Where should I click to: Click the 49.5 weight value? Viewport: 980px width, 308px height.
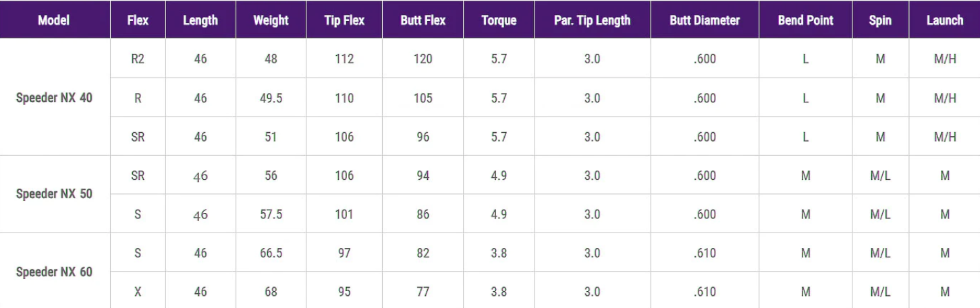pos(271,98)
